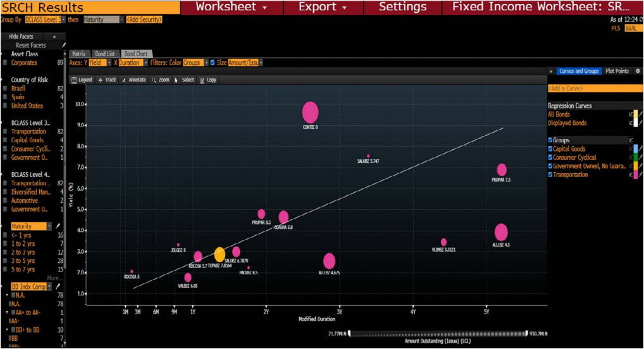Click the CONTIE 8 bond bubble

pos(310,113)
